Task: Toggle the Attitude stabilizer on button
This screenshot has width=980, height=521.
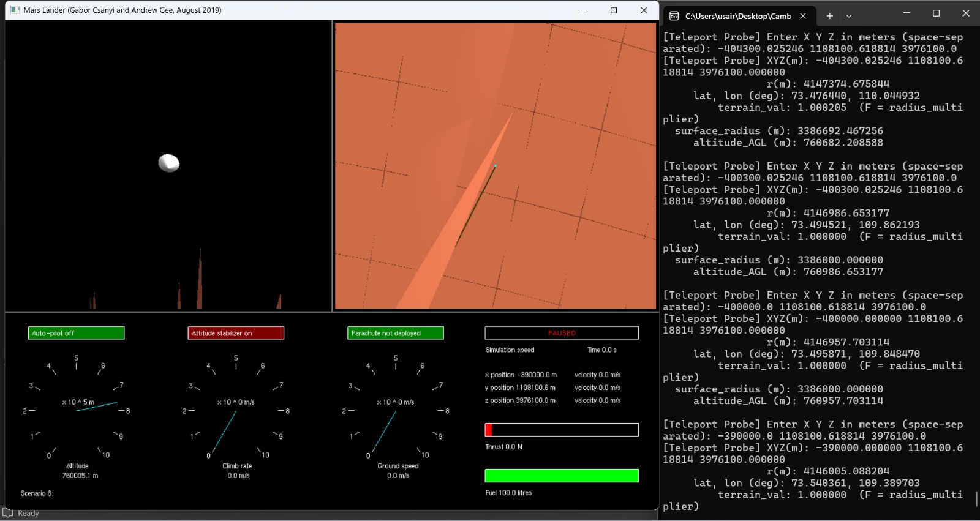Action: [x=236, y=333]
